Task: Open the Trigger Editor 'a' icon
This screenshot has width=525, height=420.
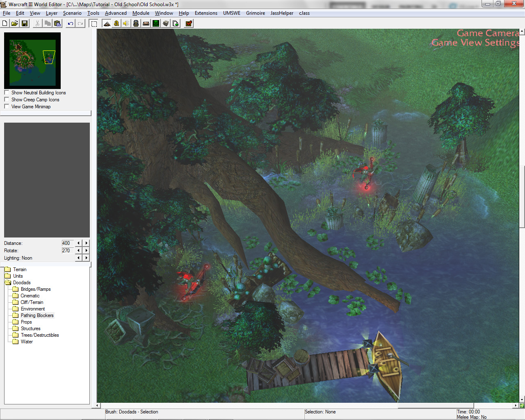Action: point(116,23)
